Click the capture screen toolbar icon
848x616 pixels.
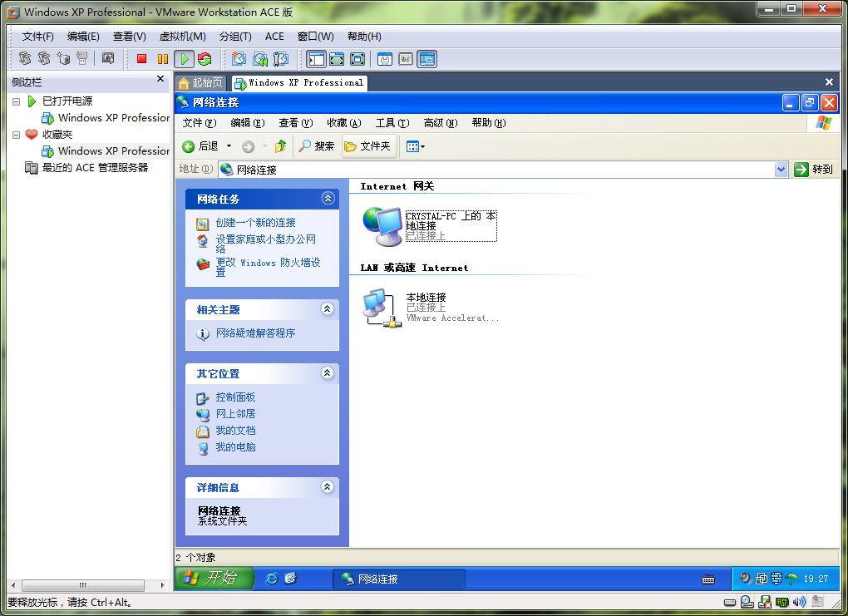click(x=108, y=58)
